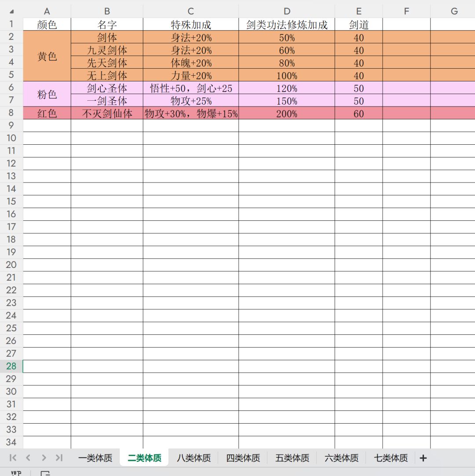Click the 不灭剑仙体 cell
The width and height of the screenshot is (475, 476).
(x=107, y=113)
